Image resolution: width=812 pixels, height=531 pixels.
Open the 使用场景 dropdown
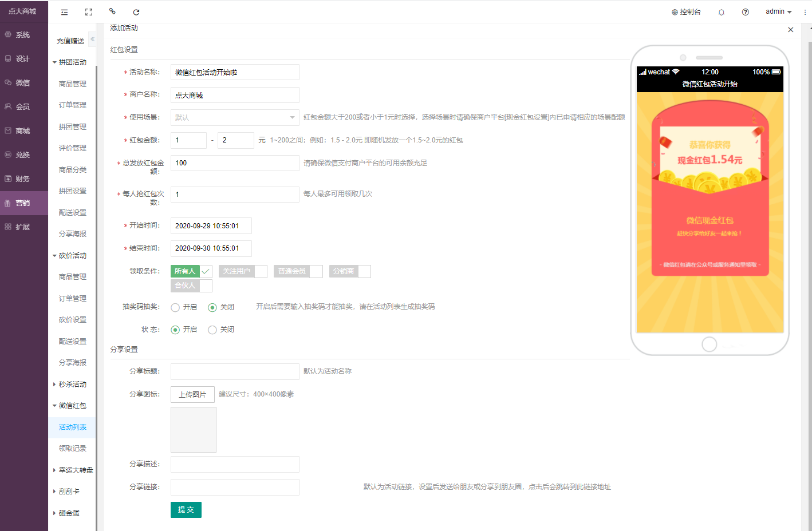tap(235, 117)
